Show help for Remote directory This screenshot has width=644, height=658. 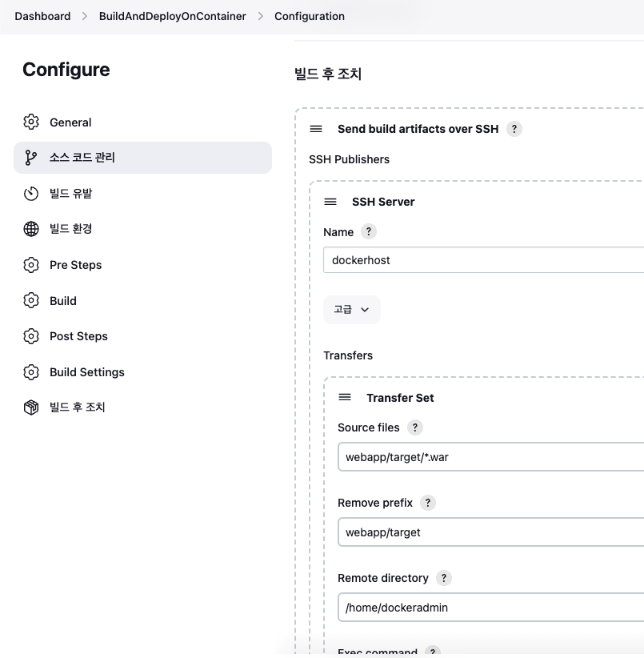(x=443, y=578)
